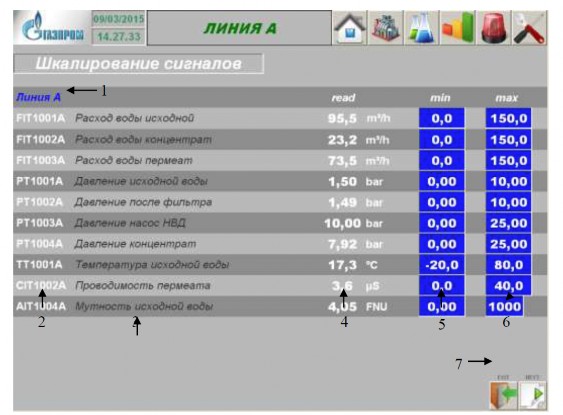Viewport: 563px width, 415px height.
Task: Select the TT1001A max field 80,0
Action: (508, 265)
